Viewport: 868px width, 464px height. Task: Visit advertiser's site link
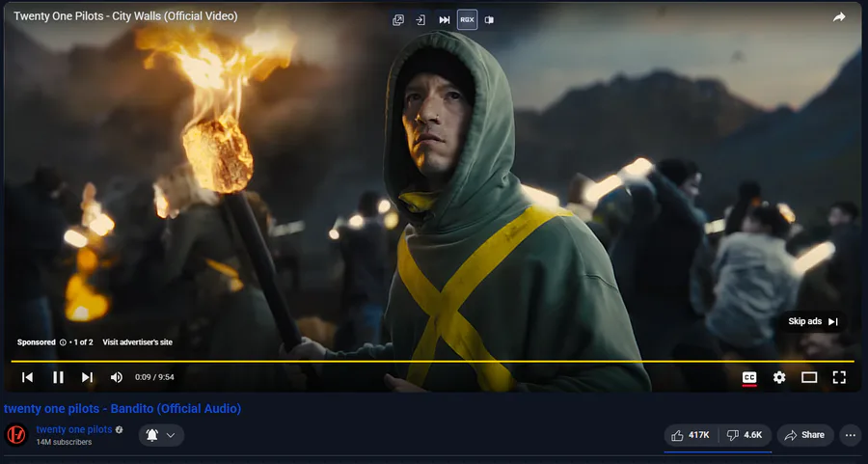[x=137, y=342]
